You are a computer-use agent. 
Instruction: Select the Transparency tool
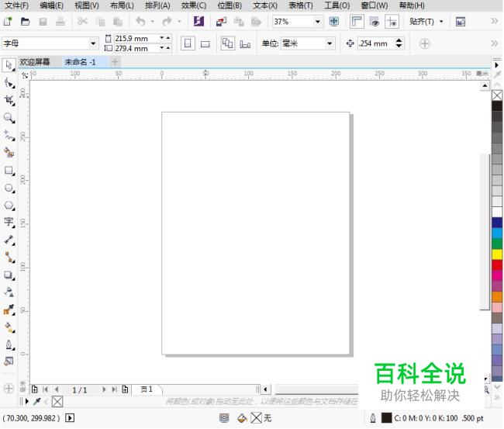click(x=9, y=292)
